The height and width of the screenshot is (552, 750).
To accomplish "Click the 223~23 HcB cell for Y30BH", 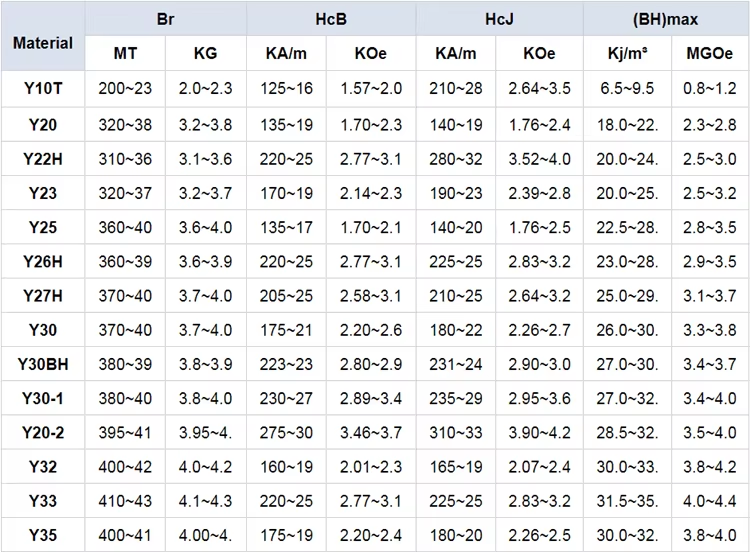I will tap(286, 364).
